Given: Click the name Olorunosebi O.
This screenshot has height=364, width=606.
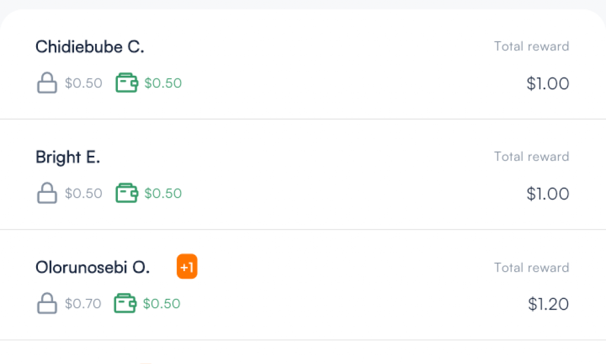Looking at the screenshot, I should (x=92, y=268).
